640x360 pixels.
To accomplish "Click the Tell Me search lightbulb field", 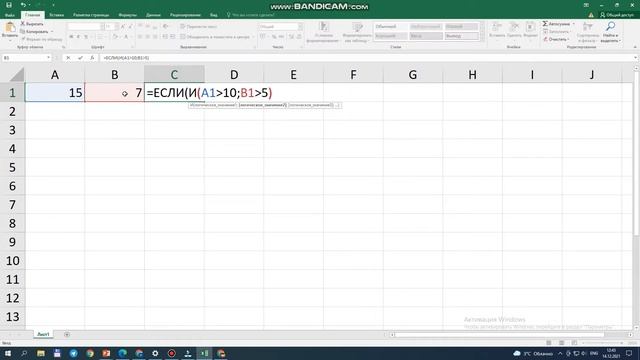I will coord(251,15).
